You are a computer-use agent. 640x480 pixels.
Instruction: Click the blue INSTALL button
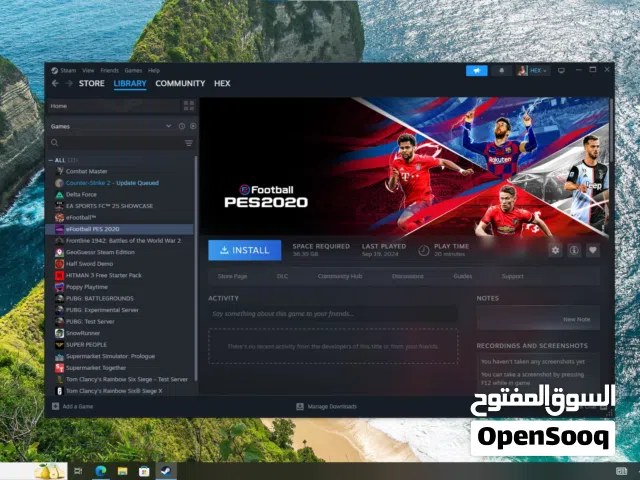[x=244, y=250]
